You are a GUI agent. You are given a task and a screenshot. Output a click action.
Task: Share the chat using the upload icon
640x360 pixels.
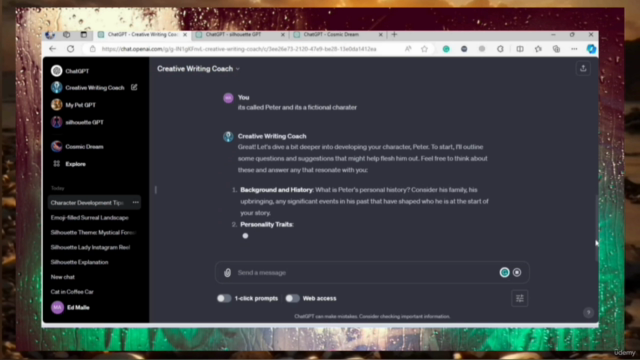[x=583, y=68]
